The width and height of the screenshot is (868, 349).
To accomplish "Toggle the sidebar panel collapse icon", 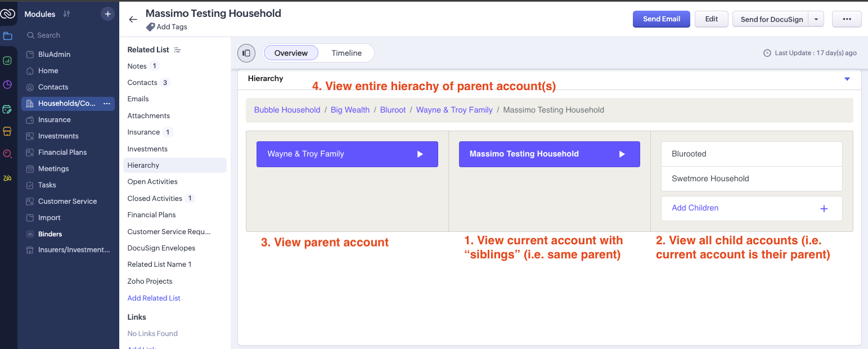I will (x=246, y=53).
